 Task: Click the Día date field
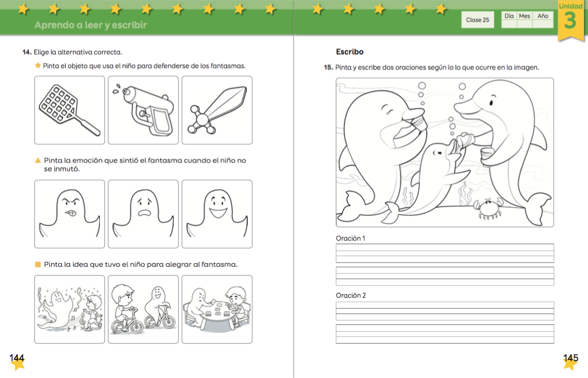point(509,23)
